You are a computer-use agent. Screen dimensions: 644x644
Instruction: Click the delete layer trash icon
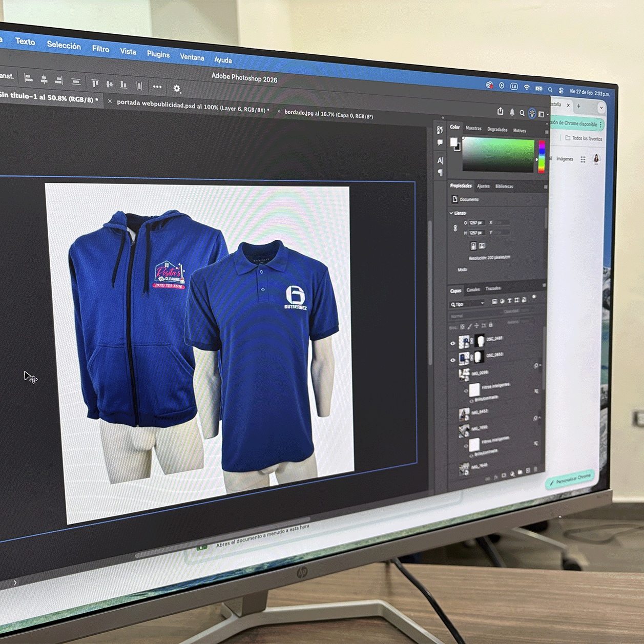coord(536,469)
